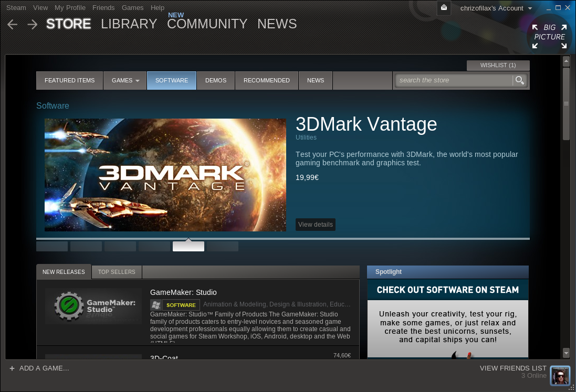Go to the LIBRARY section
This screenshot has height=392, width=576.
click(x=129, y=24)
